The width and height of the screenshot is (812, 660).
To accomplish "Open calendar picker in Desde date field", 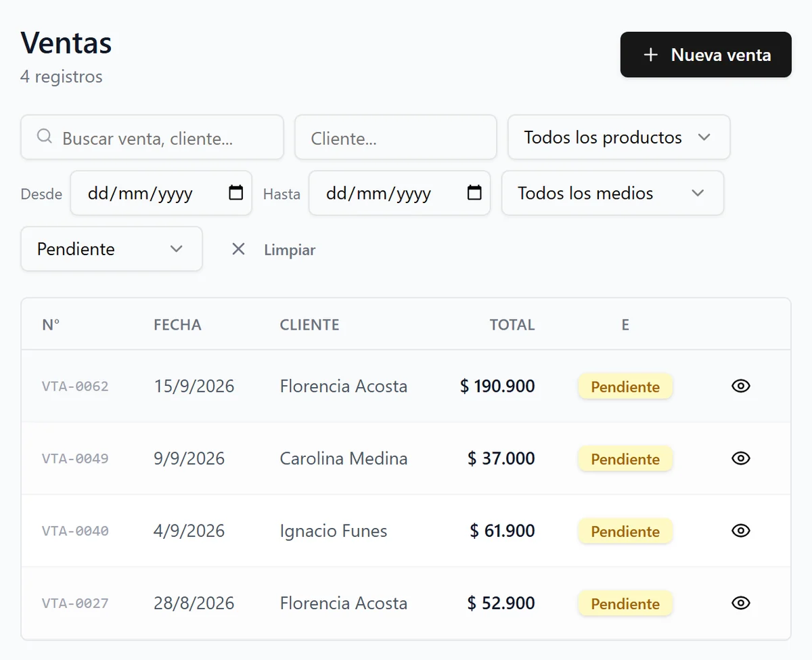I will click(235, 193).
